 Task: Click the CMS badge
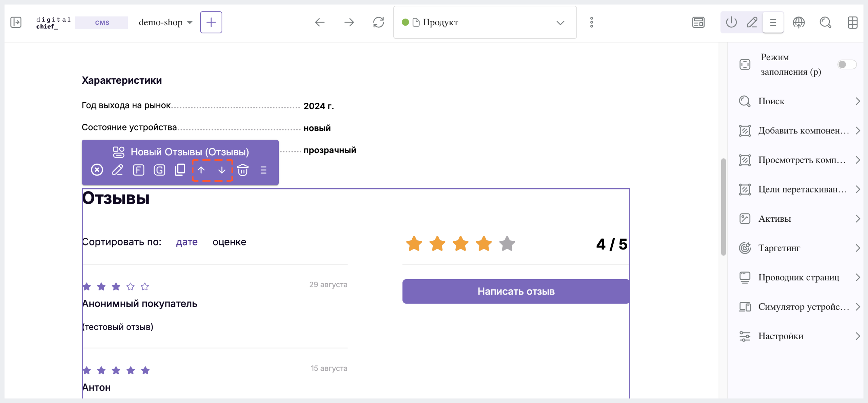pos(102,23)
